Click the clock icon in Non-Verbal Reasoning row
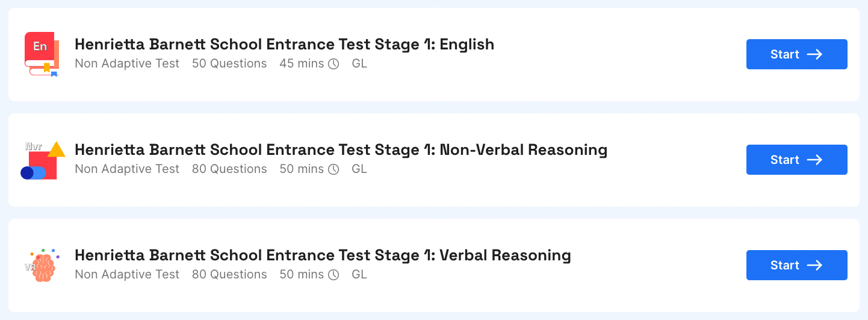868x320 pixels. [x=333, y=169]
